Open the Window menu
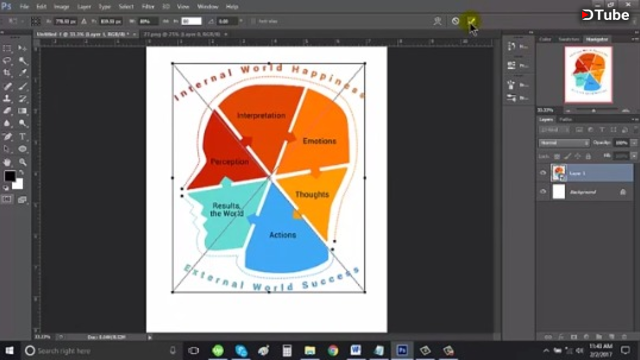The image size is (640, 360). click(x=208, y=7)
